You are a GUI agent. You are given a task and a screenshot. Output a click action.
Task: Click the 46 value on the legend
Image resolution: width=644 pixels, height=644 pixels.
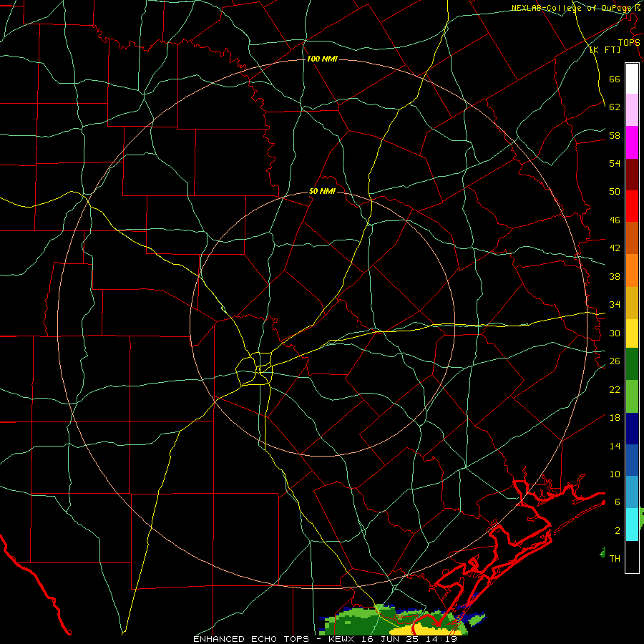coord(615,220)
